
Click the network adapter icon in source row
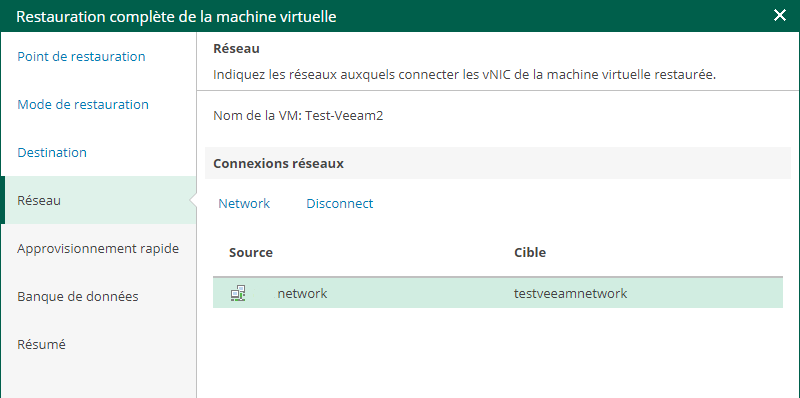(238, 293)
